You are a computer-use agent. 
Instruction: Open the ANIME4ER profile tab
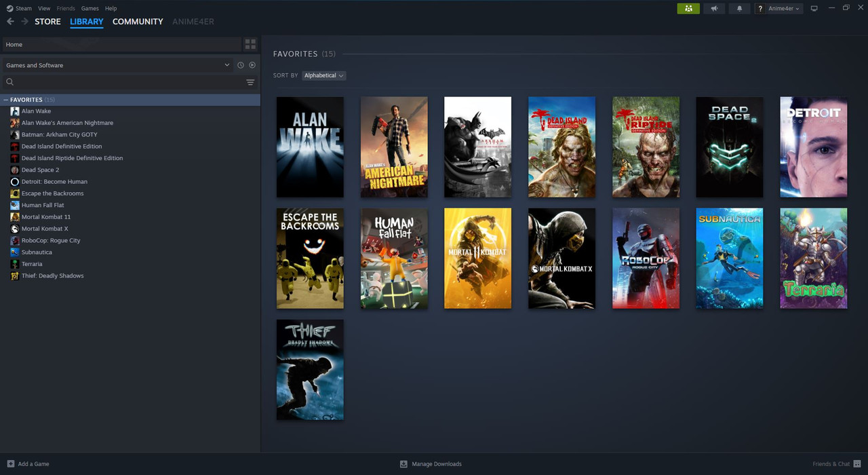click(x=193, y=22)
